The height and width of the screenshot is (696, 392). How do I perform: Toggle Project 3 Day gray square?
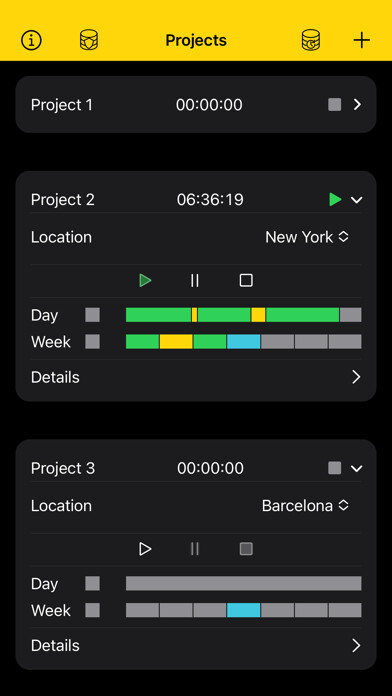[x=92, y=583]
